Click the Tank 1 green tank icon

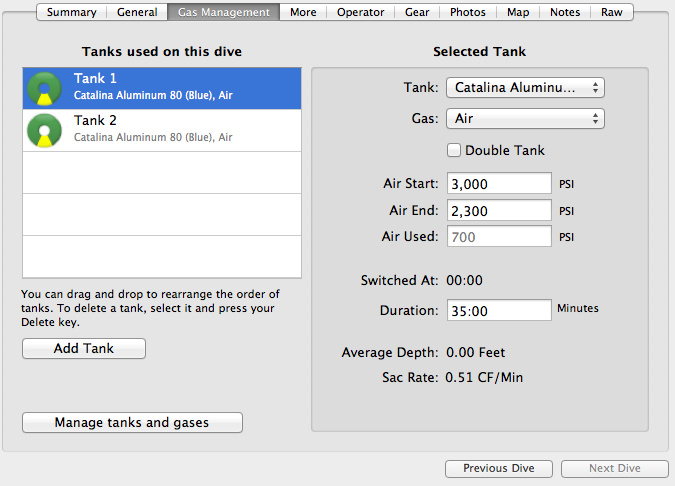tap(44, 88)
